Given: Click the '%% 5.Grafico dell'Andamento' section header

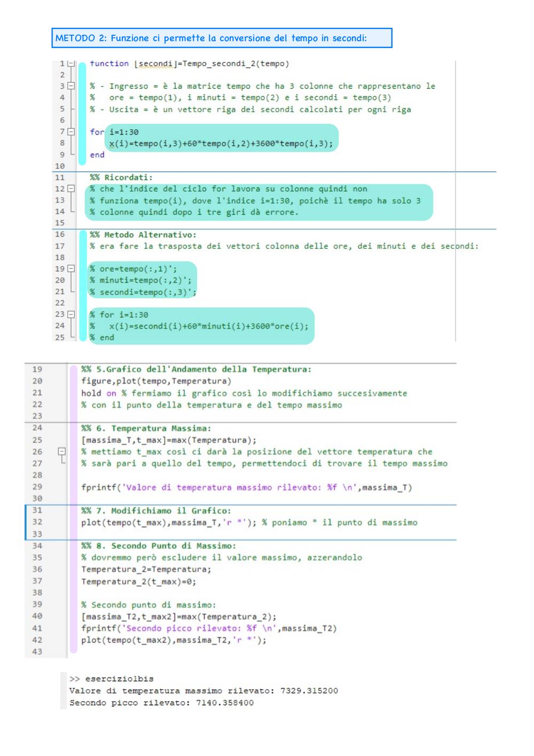Looking at the screenshot, I should coord(197,369).
